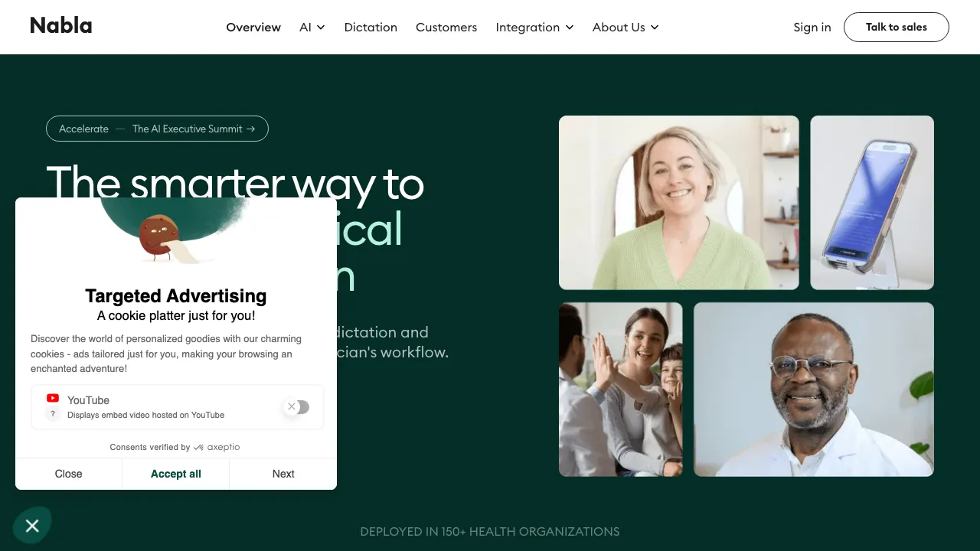Expand the AI dropdown menu
The width and height of the screenshot is (980, 551).
pyautogui.click(x=312, y=28)
